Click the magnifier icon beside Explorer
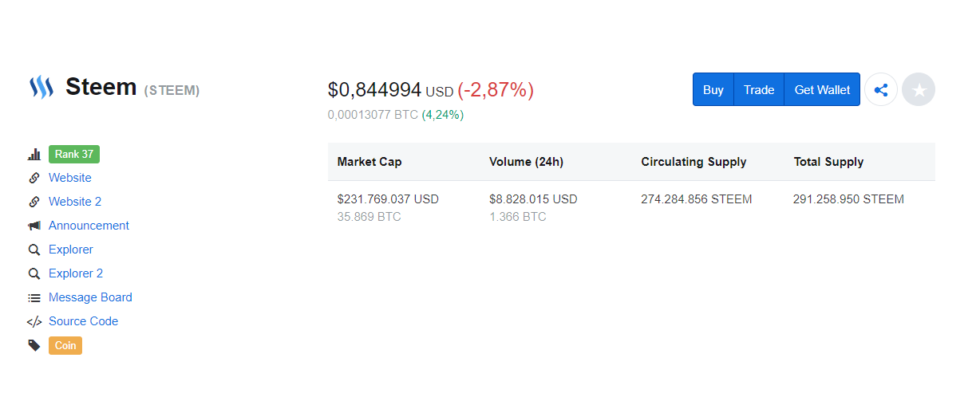980x397 pixels. click(x=34, y=250)
